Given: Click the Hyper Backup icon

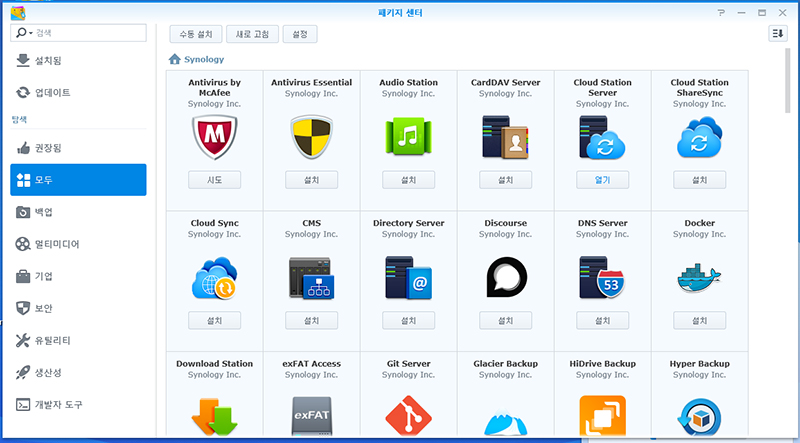Looking at the screenshot, I should (x=699, y=416).
